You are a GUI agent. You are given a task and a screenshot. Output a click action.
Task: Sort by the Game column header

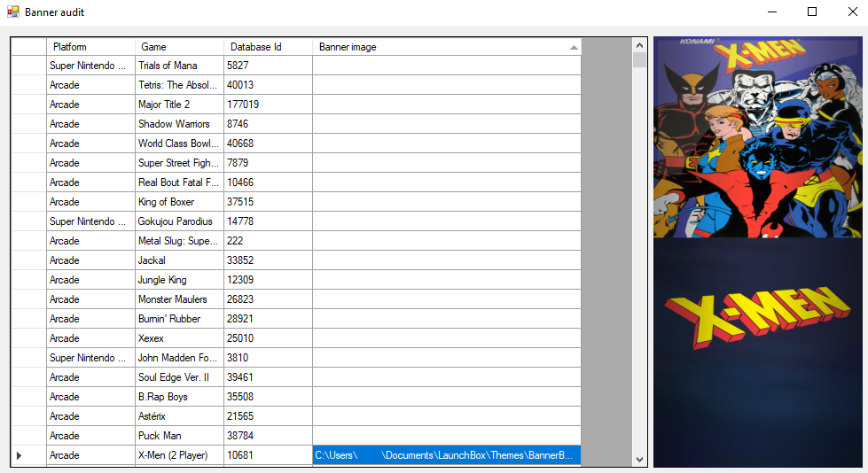(x=179, y=46)
